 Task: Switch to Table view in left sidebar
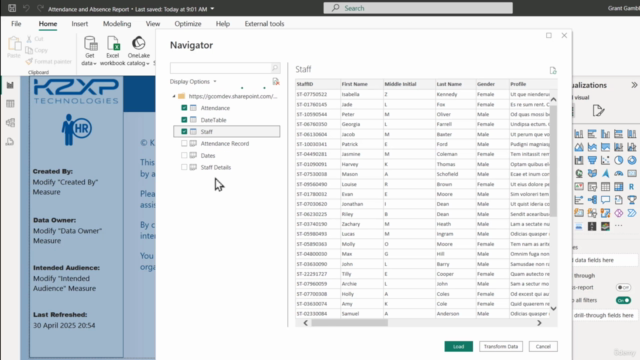10,104
